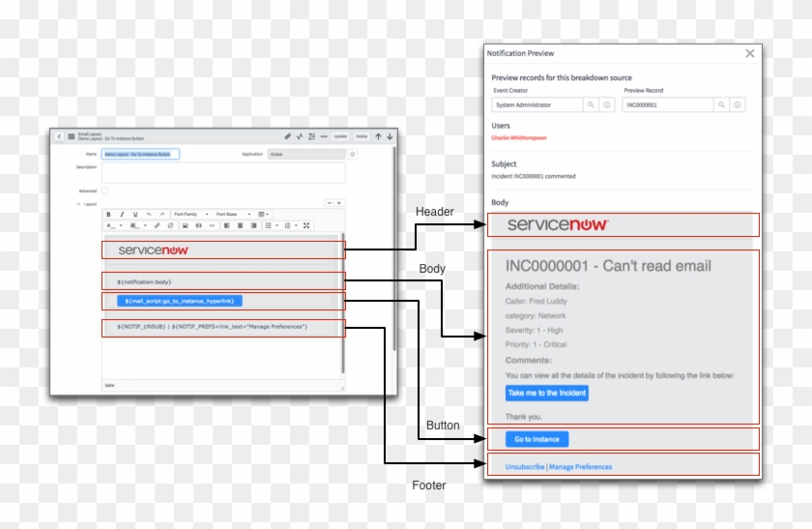This screenshot has height=529, width=812.
Task: Click the numbered list icon in editor
Action: [x=287, y=225]
